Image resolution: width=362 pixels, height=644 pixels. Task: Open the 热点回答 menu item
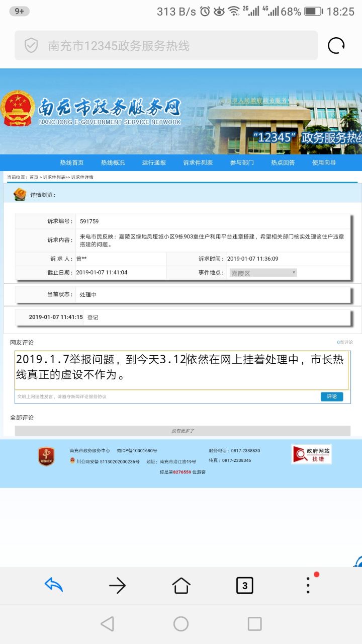(283, 163)
